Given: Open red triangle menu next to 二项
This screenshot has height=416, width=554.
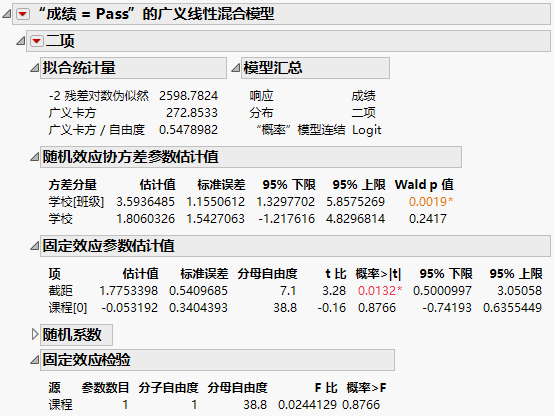Looking at the screenshot, I should (x=37, y=41).
